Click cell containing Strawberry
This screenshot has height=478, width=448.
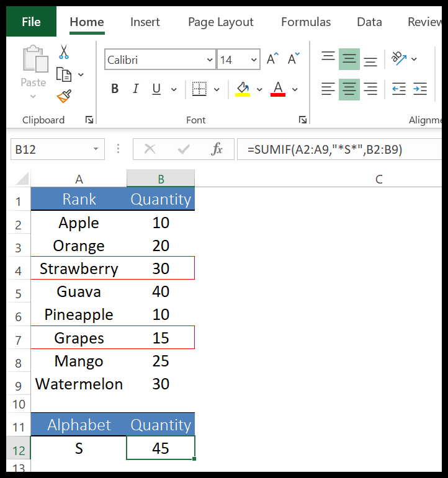[x=79, y=268]
